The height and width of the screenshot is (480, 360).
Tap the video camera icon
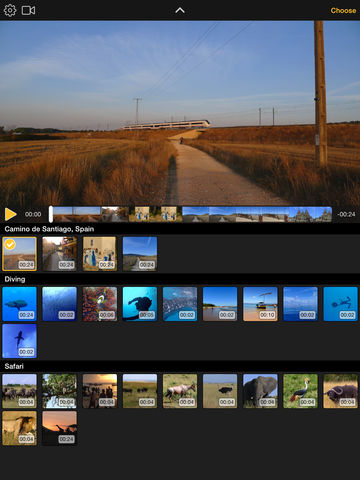[28, 10]
